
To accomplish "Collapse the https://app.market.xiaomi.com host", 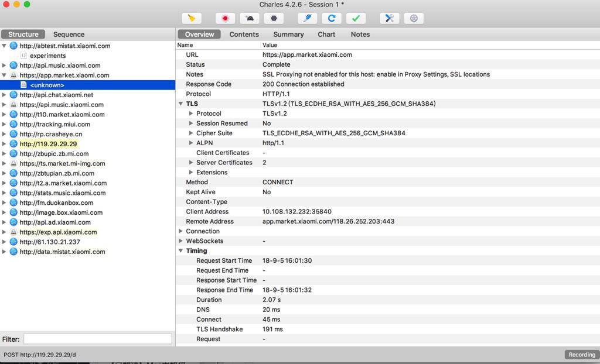I will [4, 75].
